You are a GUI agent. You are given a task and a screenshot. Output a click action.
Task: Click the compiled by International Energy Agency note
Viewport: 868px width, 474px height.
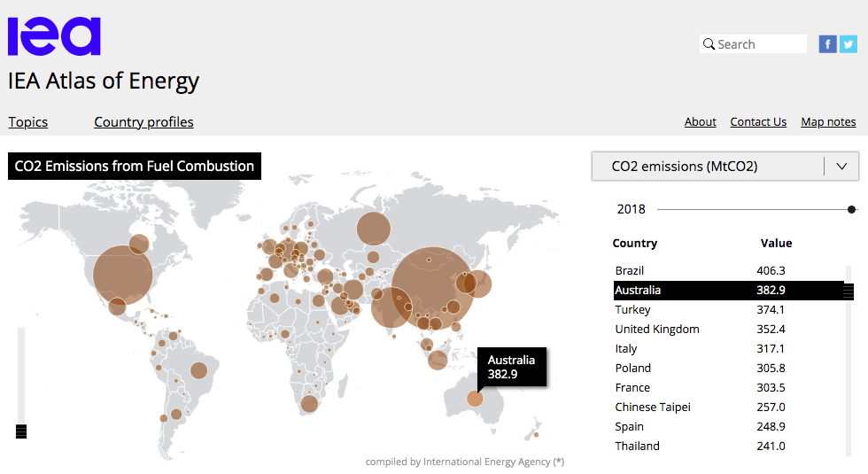(x=465, y=462)
